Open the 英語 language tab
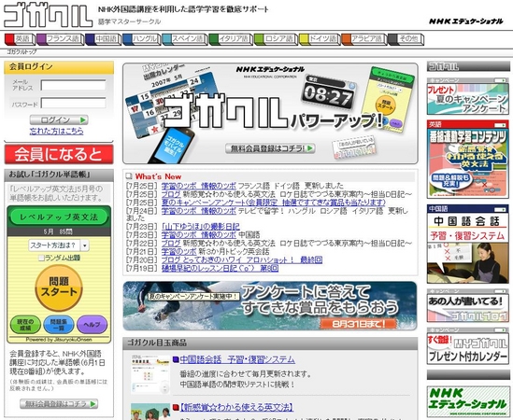This screenshot has width=513, height=420. tap(20, 39)
